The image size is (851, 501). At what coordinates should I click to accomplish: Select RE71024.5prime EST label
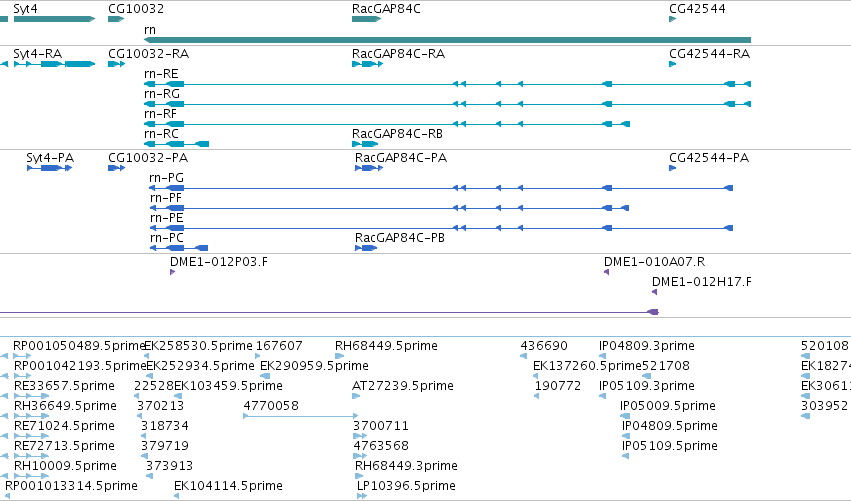64,427
